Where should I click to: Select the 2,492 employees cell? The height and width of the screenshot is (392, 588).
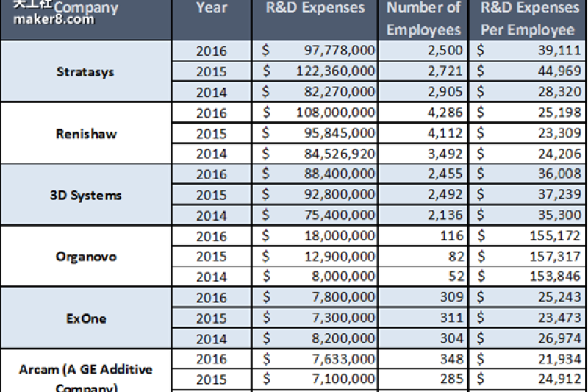[423, 195]
